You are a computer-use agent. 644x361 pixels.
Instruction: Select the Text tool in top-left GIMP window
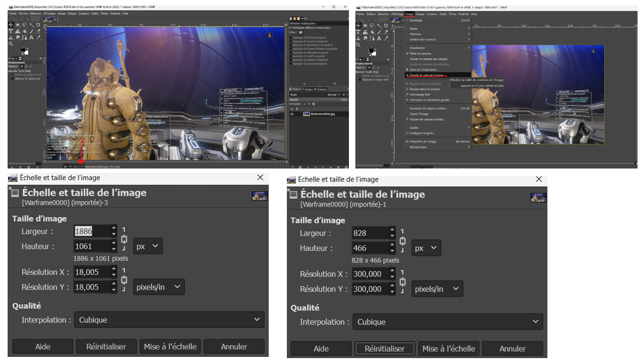(31, 38)
